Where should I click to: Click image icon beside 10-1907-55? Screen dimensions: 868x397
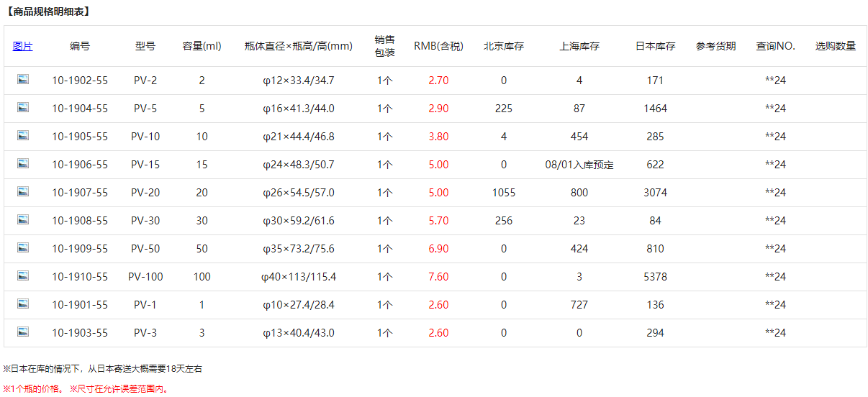(23, 192)
